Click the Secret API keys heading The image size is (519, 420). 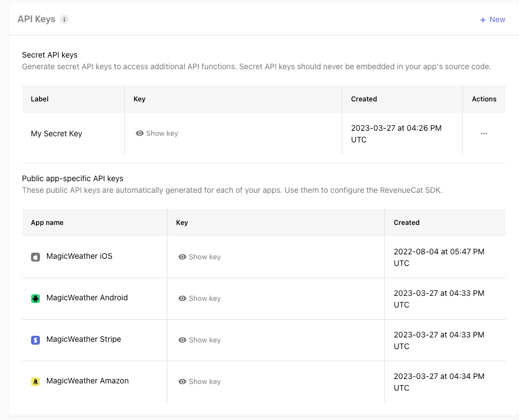tap(50, 55)
